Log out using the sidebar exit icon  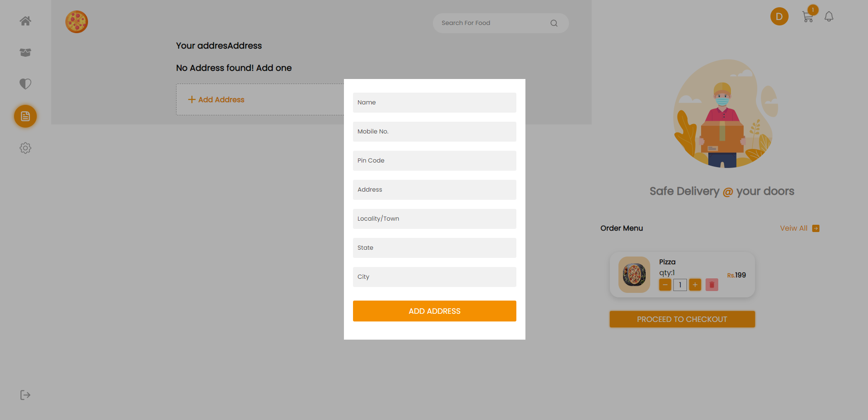point(25,395)
